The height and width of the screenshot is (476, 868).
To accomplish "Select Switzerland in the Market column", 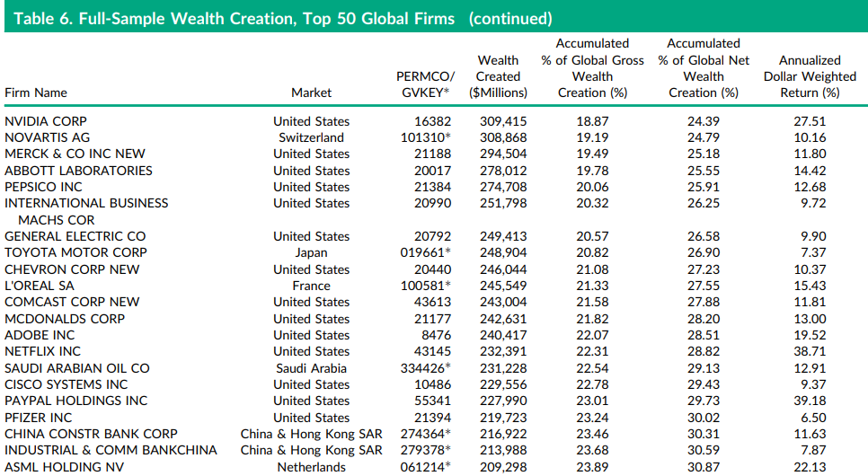I will pos(311,137).
